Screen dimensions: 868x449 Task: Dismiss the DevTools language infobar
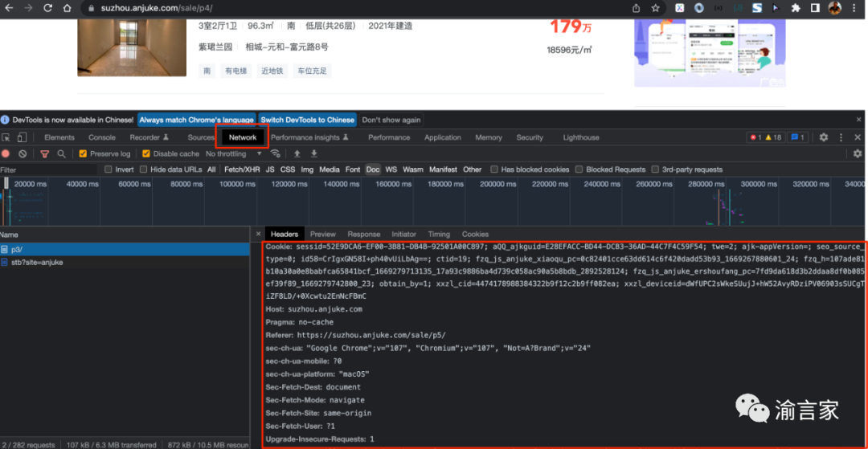coord(858,120)
